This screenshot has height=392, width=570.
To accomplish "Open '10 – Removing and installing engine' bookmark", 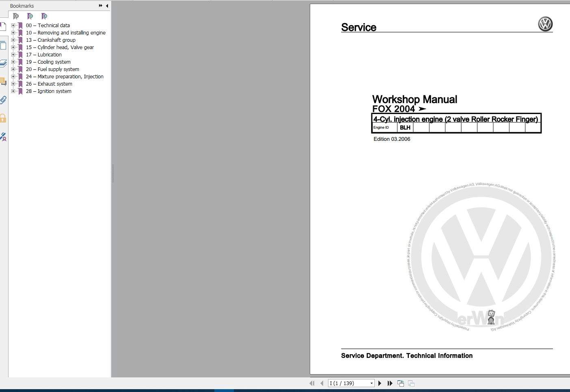I will 66,32.
